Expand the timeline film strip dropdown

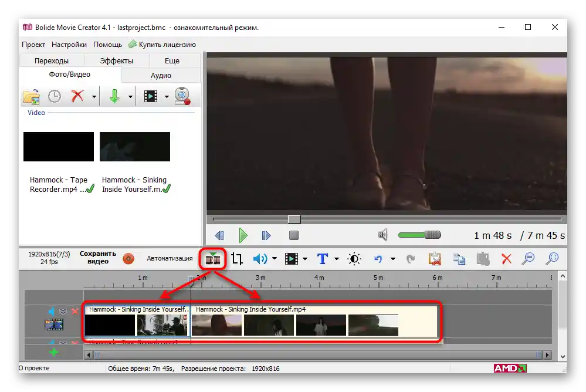(305, 258)
